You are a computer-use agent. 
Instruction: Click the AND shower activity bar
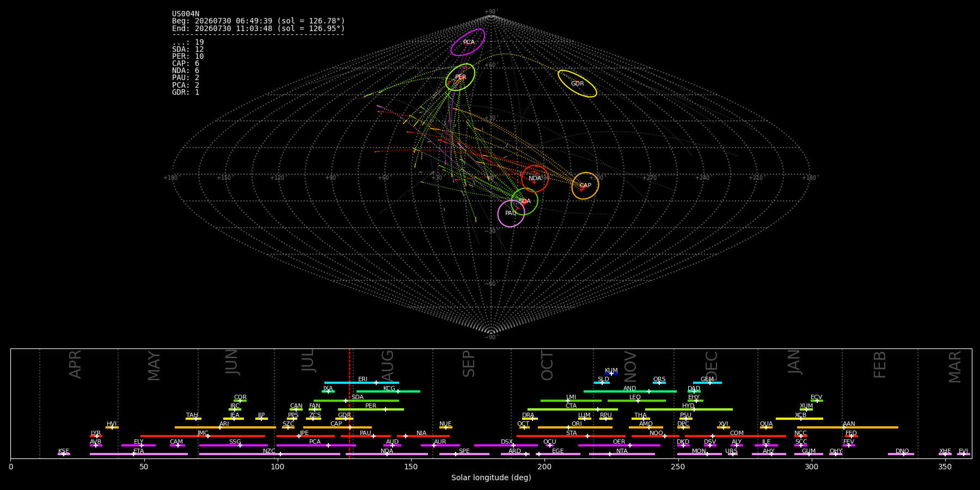(630, 391)
